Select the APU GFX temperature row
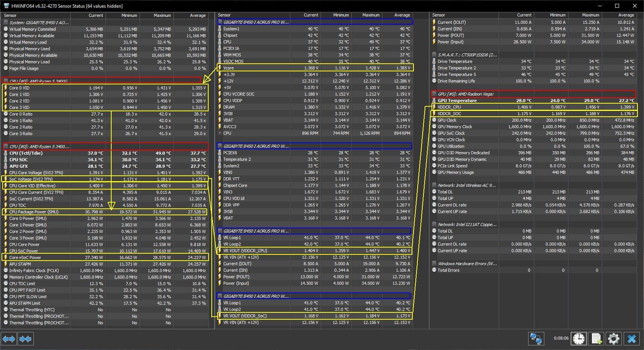 coord(105,166)
